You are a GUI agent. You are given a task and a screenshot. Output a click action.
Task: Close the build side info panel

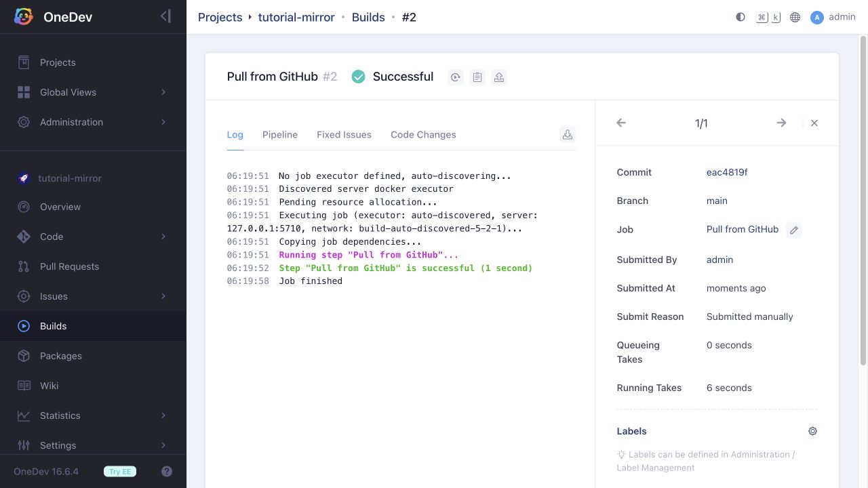tap(814, 123)
